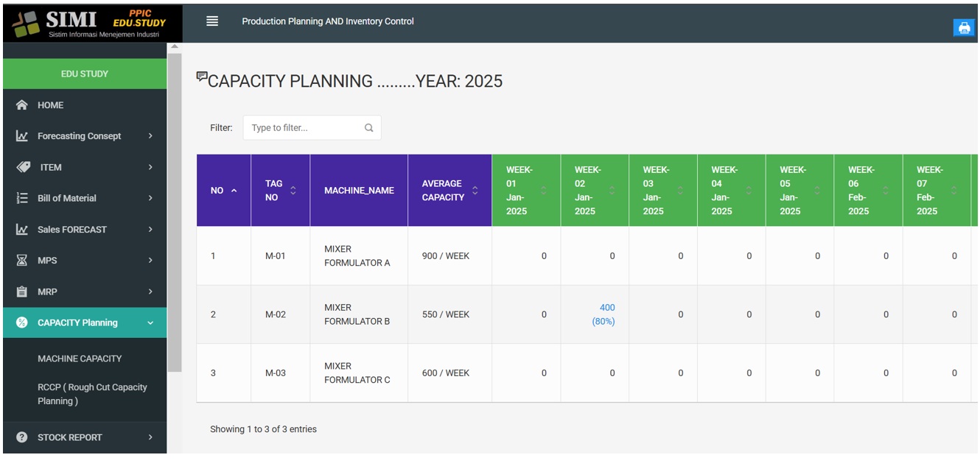Click the STOCK REPORT question mark icon
This screenshot has height=466, width=980.
22,437
